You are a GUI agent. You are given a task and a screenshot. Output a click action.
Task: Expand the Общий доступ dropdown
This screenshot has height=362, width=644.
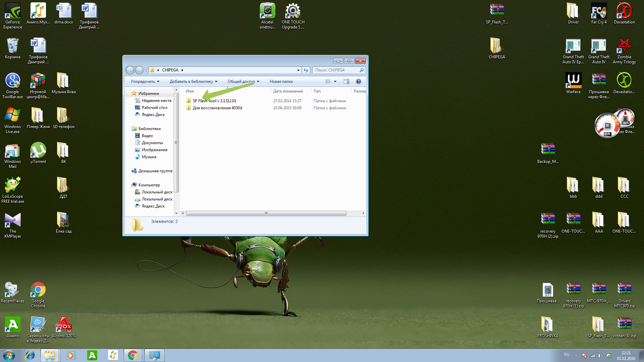click(244, 81)
